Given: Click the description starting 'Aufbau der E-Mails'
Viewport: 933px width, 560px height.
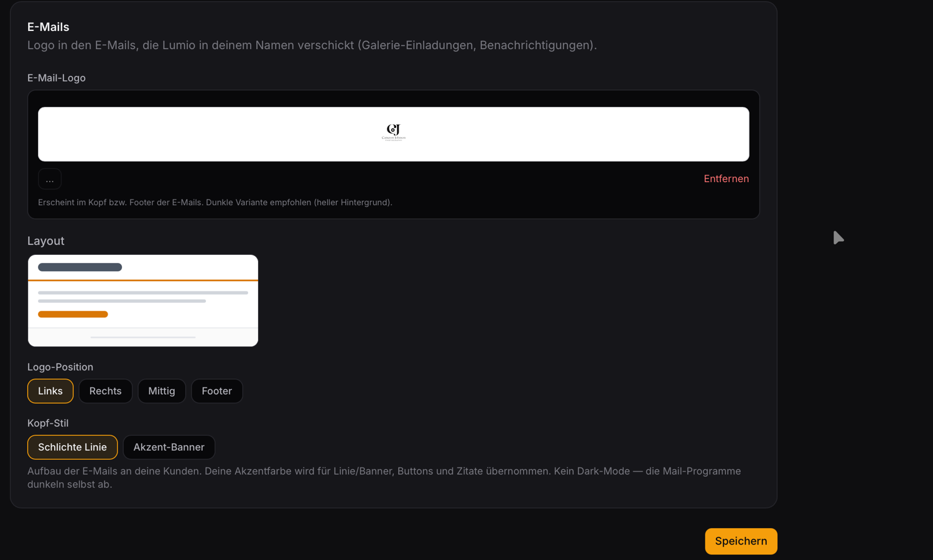Looking at the screenshot, I should tap(384, 477).
